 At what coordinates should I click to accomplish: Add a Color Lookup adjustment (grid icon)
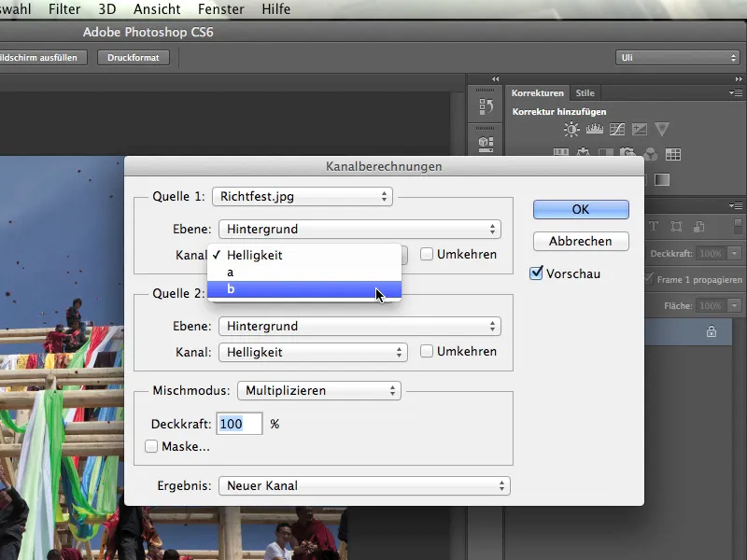(672, 154)
